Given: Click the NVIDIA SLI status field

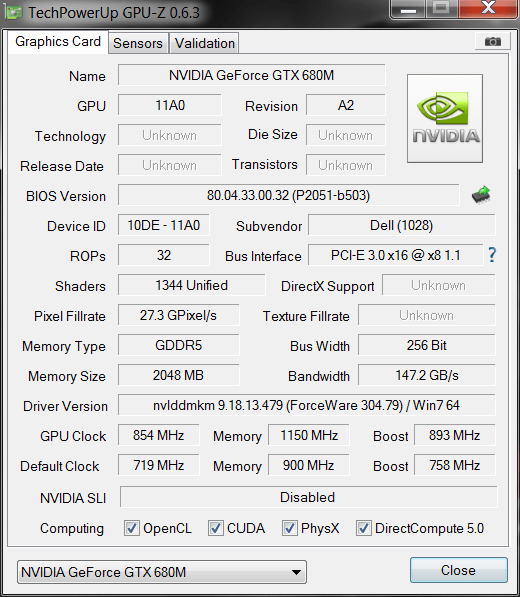Looking at the screenshot, I should click(308, 497).
